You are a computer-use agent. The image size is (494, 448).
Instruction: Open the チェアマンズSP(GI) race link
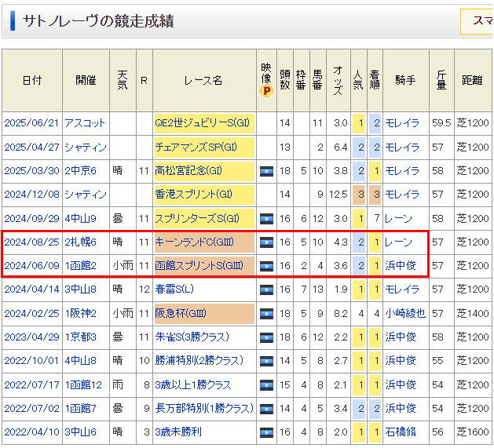(x=196, y=147)
